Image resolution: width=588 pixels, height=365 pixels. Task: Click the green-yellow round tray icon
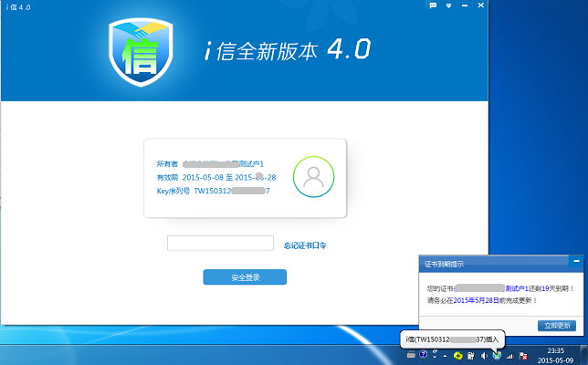457,356
